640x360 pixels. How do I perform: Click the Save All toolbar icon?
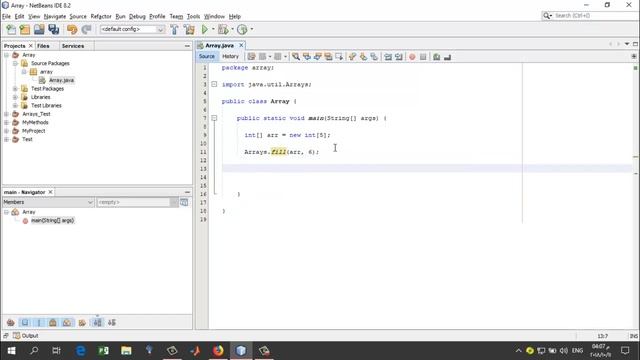coord(53,29)
